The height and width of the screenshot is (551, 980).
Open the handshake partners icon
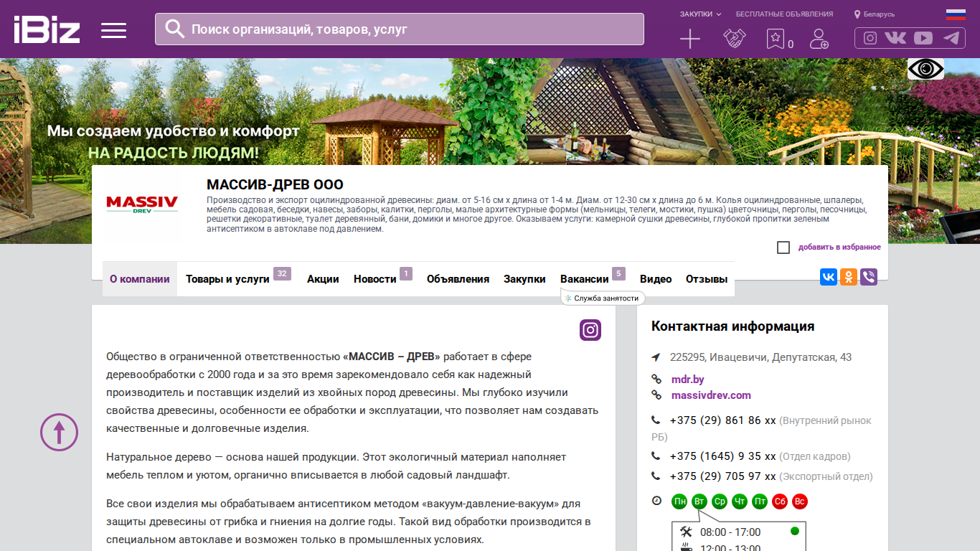(x=734, y=39)
